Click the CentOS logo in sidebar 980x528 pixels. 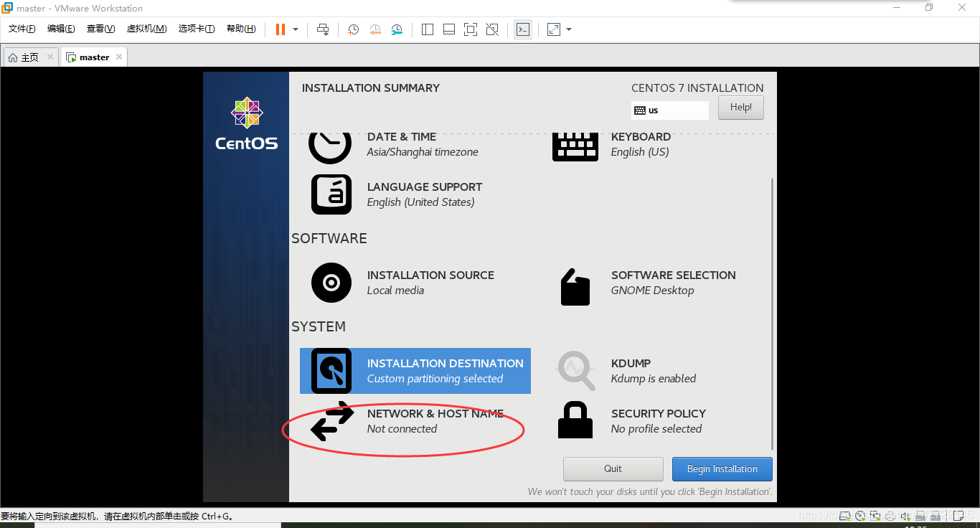pos(246,123)
